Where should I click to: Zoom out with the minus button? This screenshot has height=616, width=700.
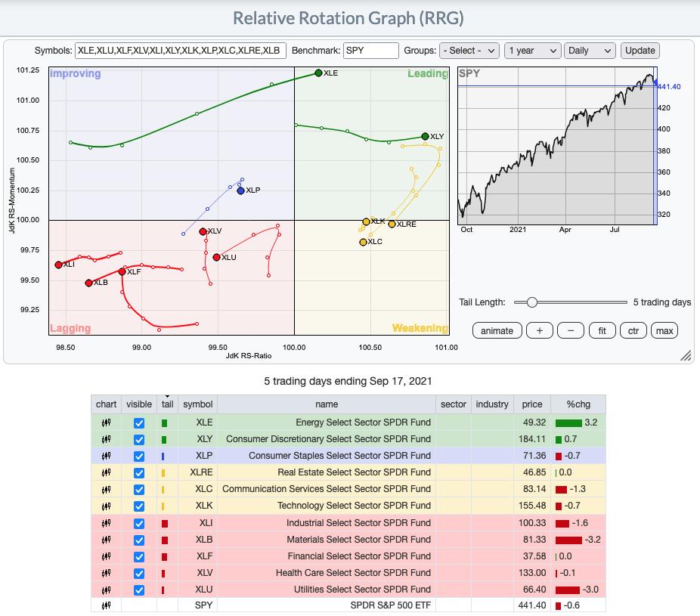coord(571,331)
